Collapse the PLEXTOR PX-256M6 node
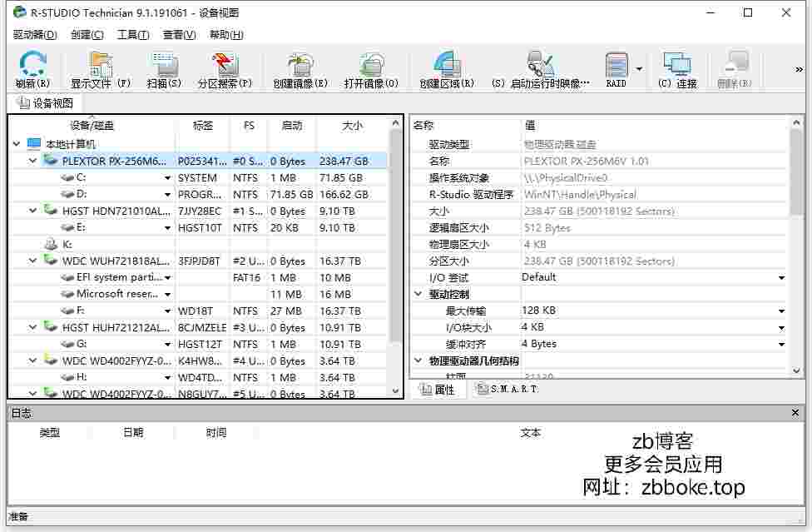Viewport: 812px width, 532px height. click(32, 161)
